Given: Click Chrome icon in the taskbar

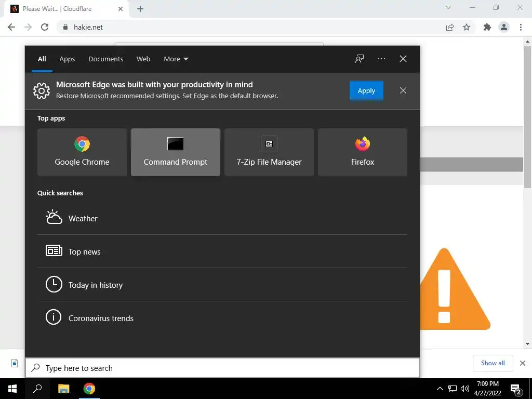Looking at the screenshot, I should [x=89, y=389].
